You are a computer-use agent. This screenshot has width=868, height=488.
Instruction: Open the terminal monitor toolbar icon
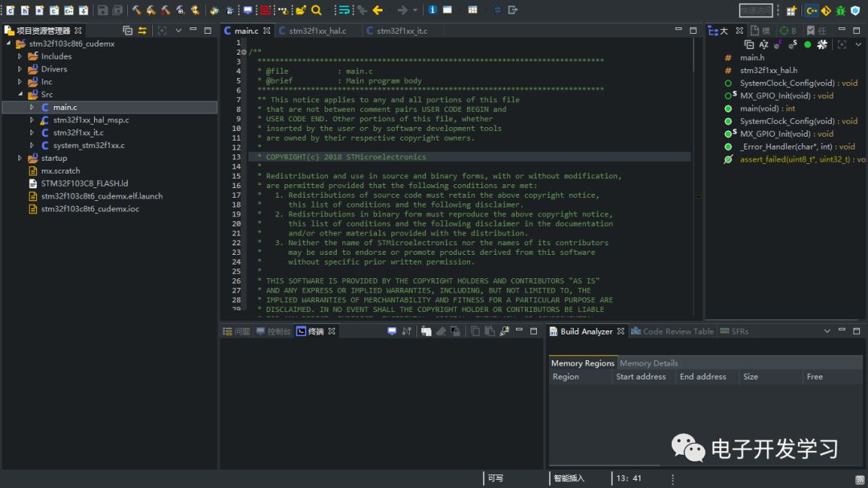click(248, 10)
